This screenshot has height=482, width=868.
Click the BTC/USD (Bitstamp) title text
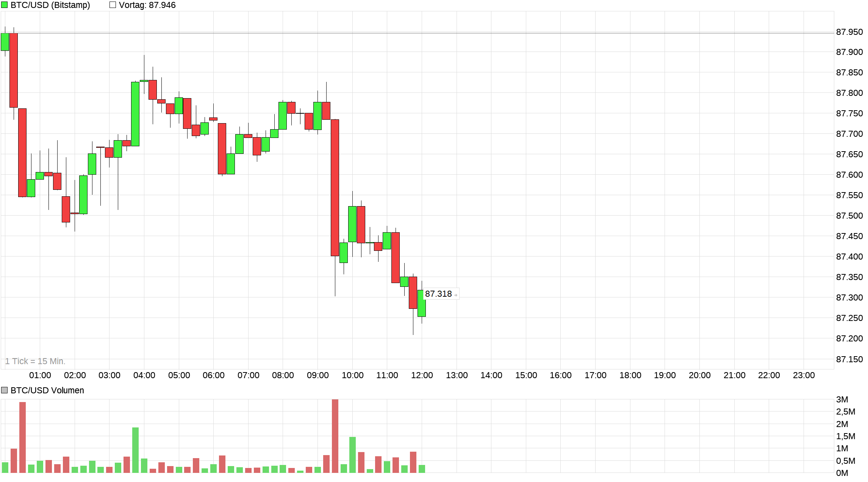(50, 5)
